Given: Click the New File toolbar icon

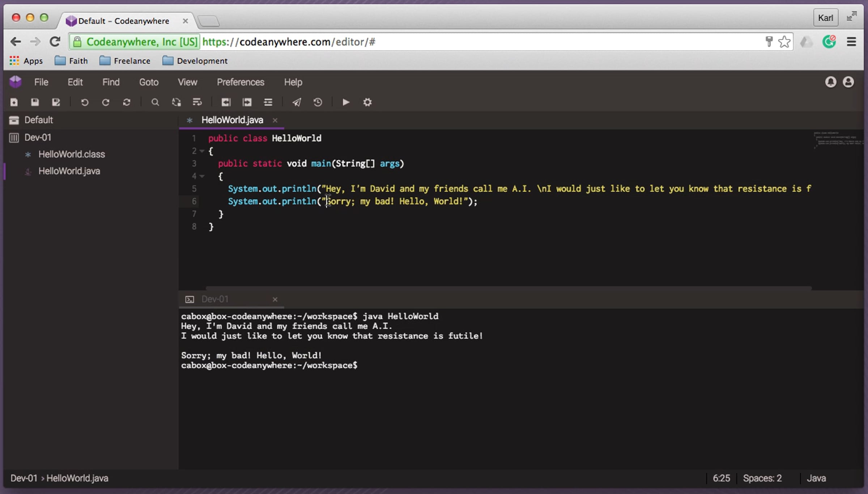Looking at the screenshot, I should [x=14, y=102].
